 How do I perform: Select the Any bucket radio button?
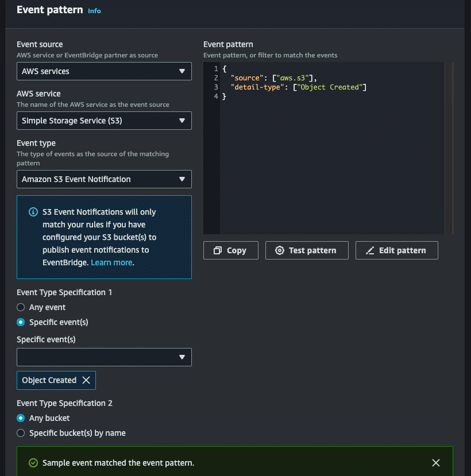pos(20,418)
